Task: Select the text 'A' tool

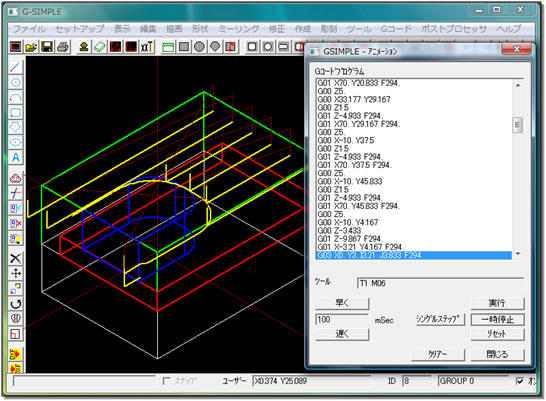Action: pyautogui.click(x=15, y=158)
